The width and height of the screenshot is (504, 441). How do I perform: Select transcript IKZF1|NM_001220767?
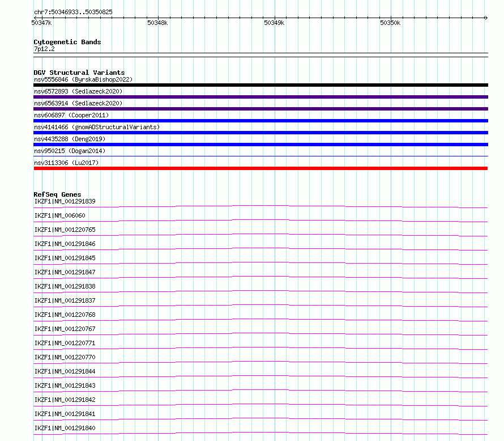(65, 329)
